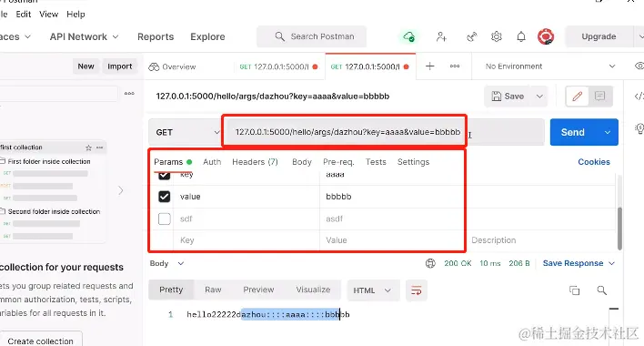Open the red user avatar menu
This screenshot has width=644, height=346.
(x=546, y=36)
